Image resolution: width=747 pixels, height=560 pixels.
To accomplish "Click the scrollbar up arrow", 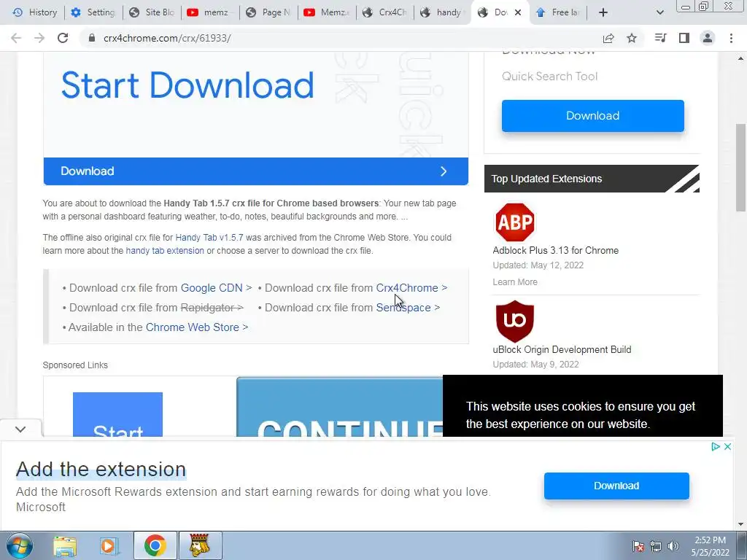I will tap(741, 58).
